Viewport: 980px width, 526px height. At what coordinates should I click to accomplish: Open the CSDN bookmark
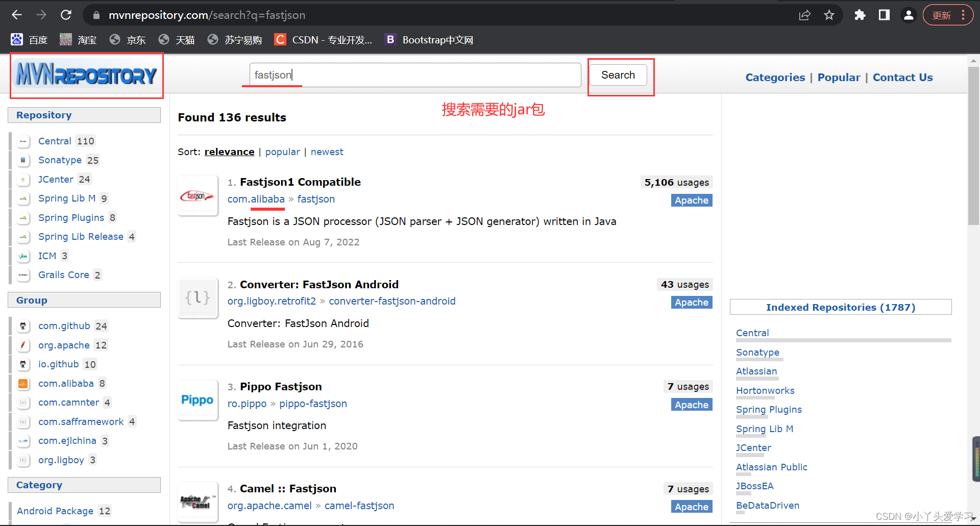coord(323,40)
